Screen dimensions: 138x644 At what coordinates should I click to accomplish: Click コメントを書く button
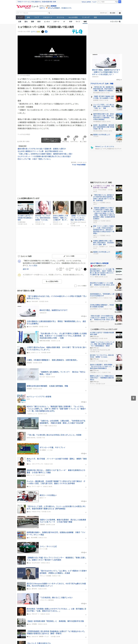[69, 256]
